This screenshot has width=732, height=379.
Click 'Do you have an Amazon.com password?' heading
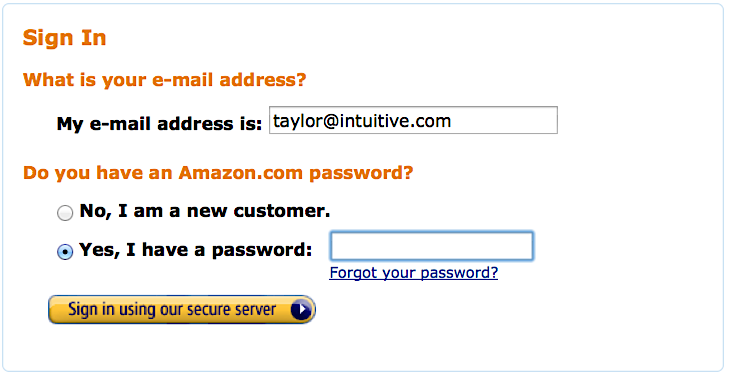[x=218, y=173]
